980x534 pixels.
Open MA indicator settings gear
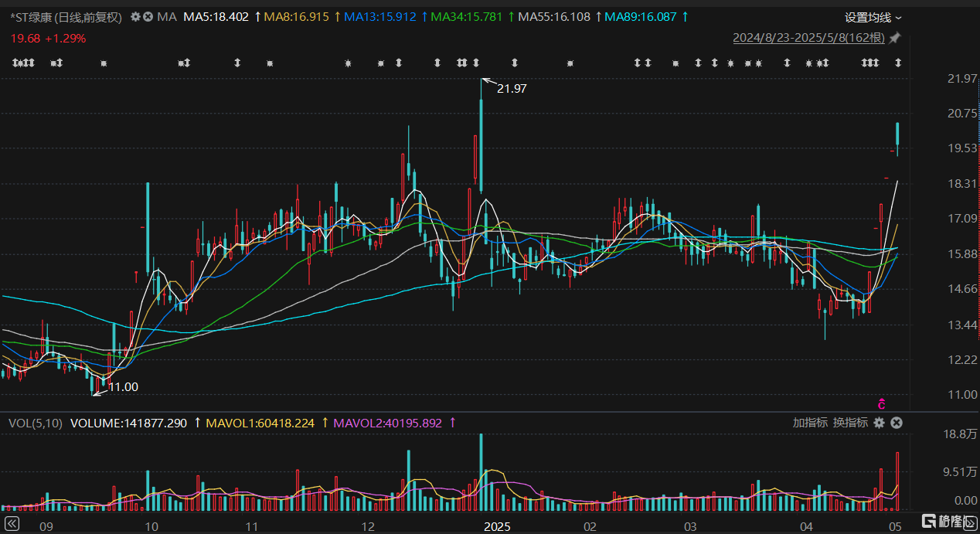(135, 16)
